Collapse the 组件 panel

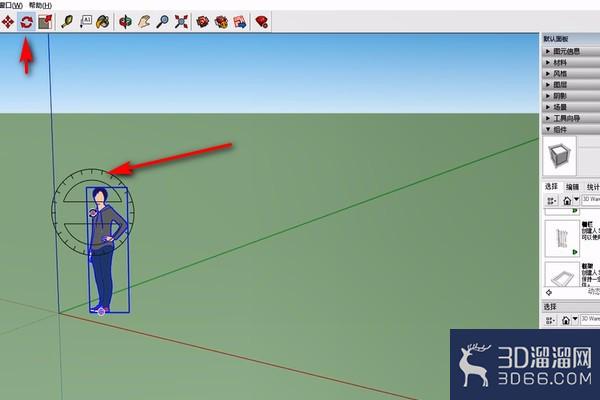point(571,130)
